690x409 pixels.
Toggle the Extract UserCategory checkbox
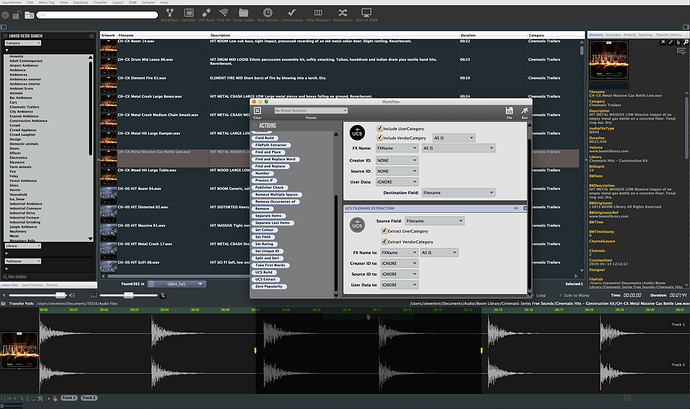[384, 231]
